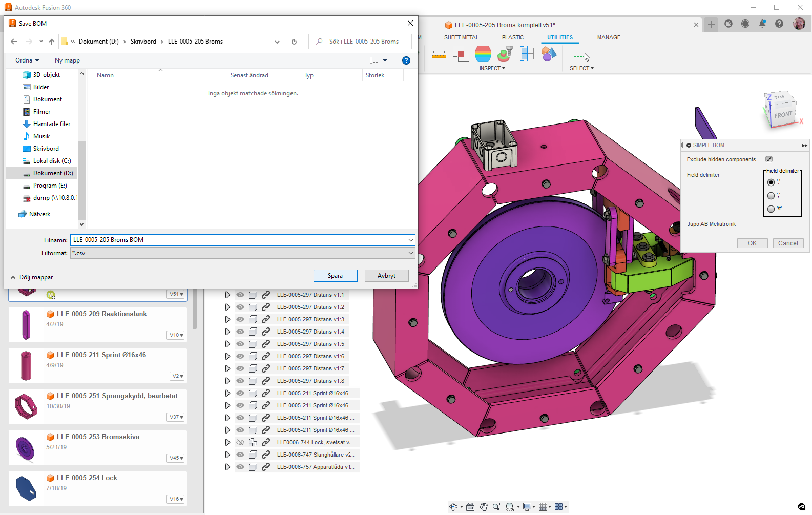
Task: Click the Look At icon in navigation bar
Action: pos(470,507)
